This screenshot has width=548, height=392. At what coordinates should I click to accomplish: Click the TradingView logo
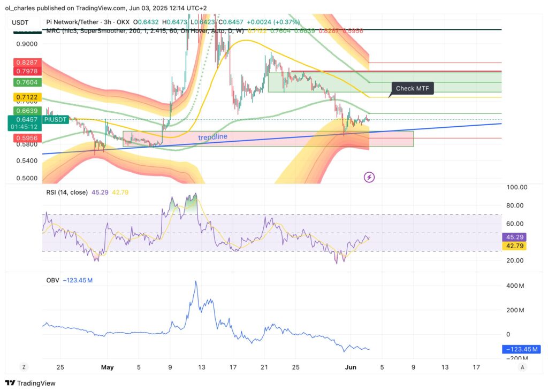(x=10, y=383)
